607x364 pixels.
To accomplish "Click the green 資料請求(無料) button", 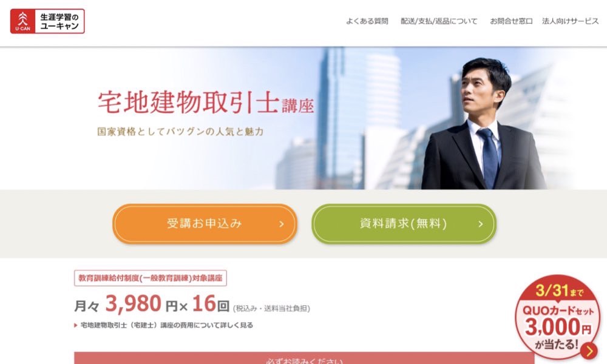I will tap(404, 224).
